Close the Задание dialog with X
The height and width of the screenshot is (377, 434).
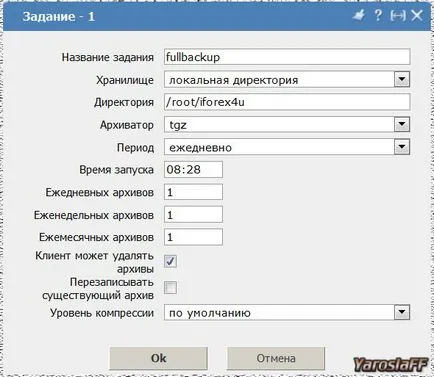[x=417, y=15]
